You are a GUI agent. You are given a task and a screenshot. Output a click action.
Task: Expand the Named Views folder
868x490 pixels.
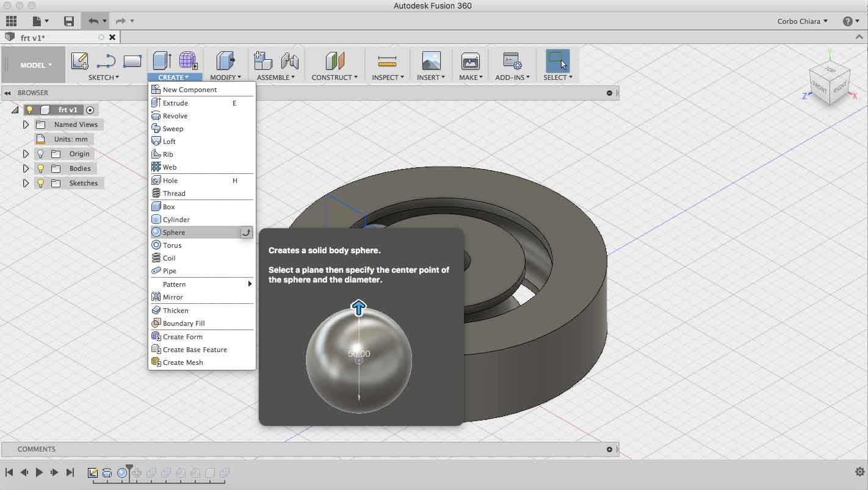coord(26,124)
